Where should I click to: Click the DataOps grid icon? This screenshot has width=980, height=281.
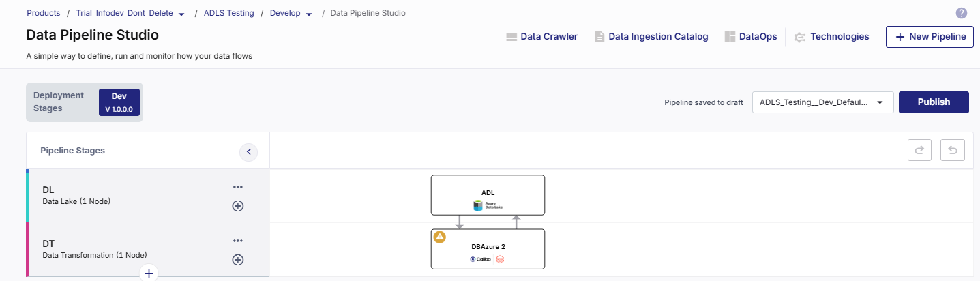(x=730, y=37)
